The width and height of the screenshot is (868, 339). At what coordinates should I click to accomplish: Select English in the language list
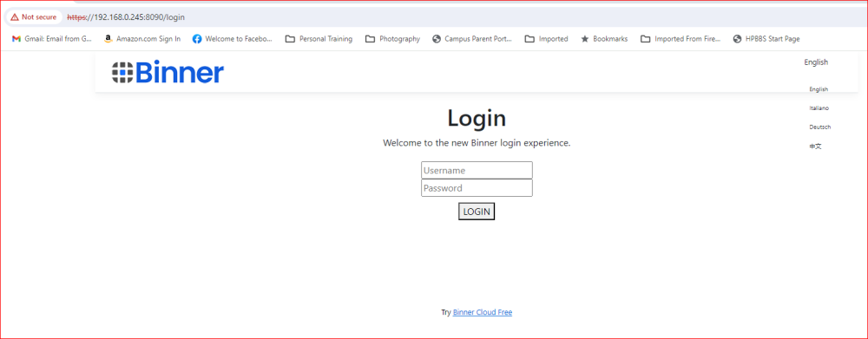point(819,89)
